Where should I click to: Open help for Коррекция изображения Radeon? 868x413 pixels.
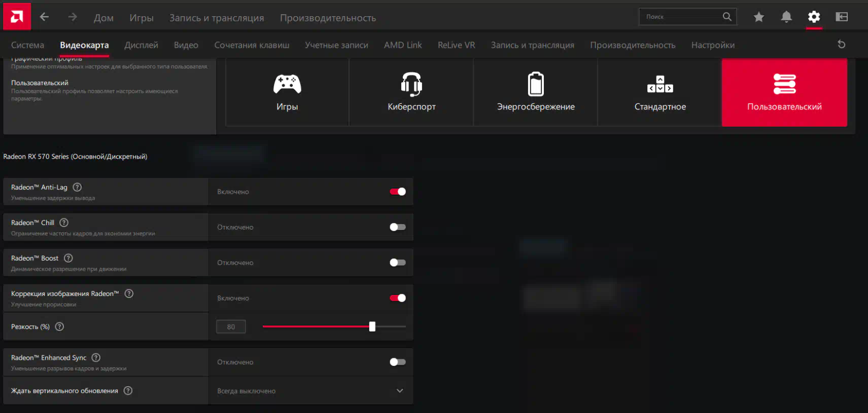[129, 293]
